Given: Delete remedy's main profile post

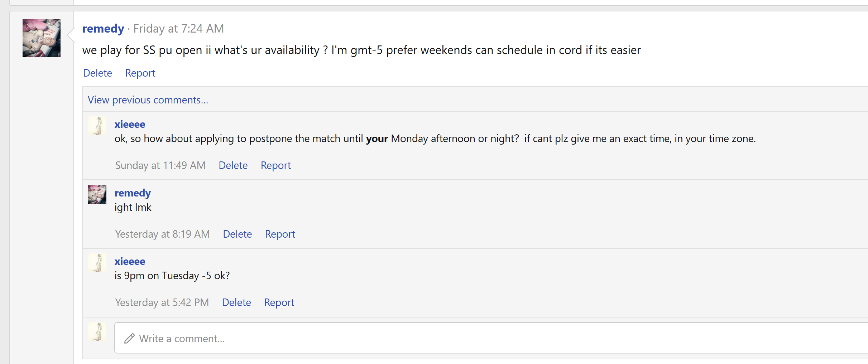Looking at the screenshot, I should tap(97, 73).
